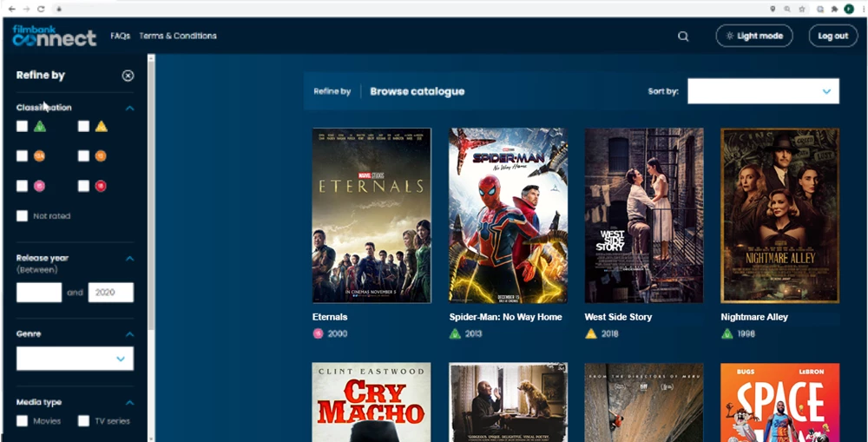Open the search magnifier icon

[683, 36]
